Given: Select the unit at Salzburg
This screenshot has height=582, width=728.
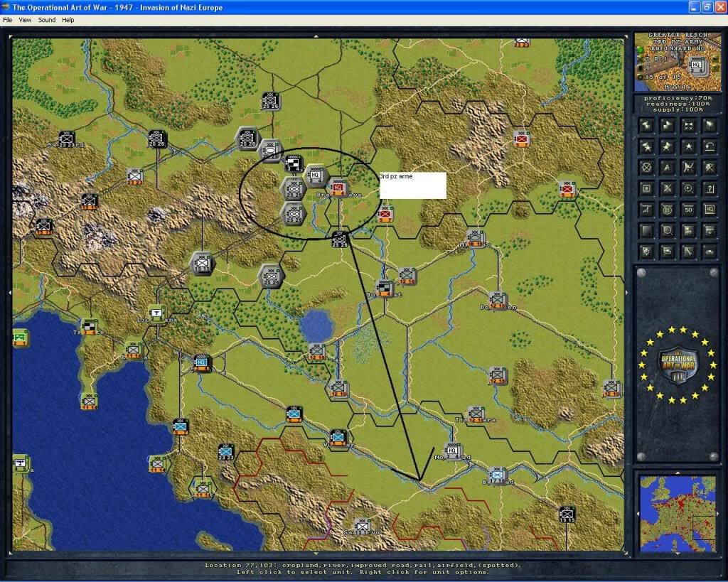Looking at the screenshot, I should click(x=67, y=139).
